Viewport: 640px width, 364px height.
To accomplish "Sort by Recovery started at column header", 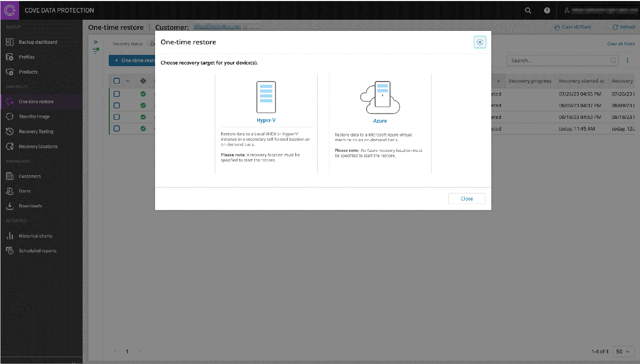I will tap(581, 81).
